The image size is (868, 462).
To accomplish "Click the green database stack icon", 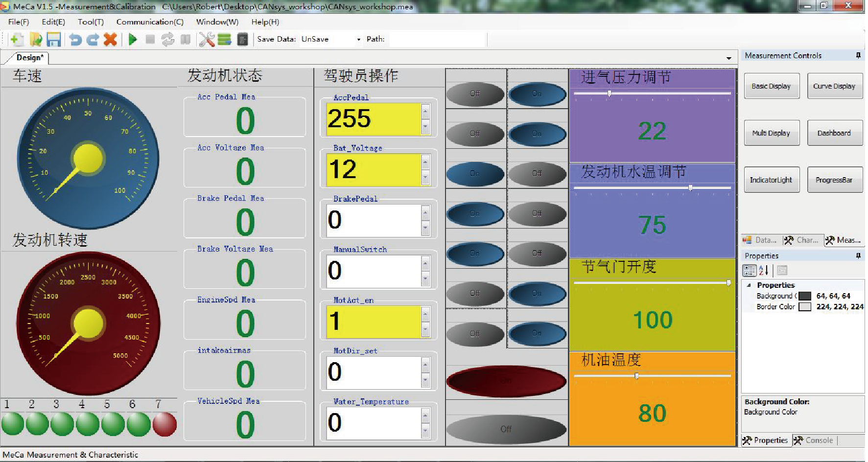I will tap(225, 40).
